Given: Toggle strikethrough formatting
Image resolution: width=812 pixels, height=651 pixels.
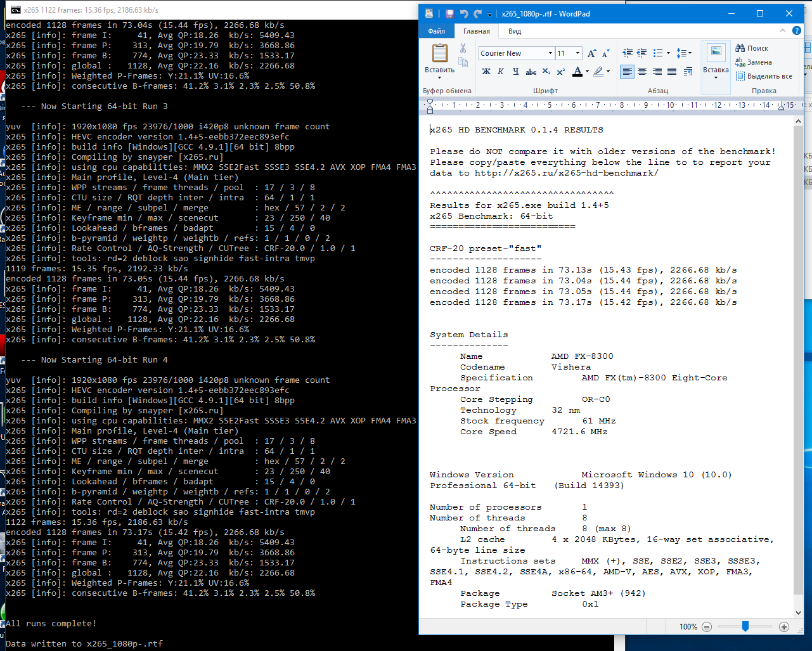Looking at the screenshot, I should (x=531, y=72).
